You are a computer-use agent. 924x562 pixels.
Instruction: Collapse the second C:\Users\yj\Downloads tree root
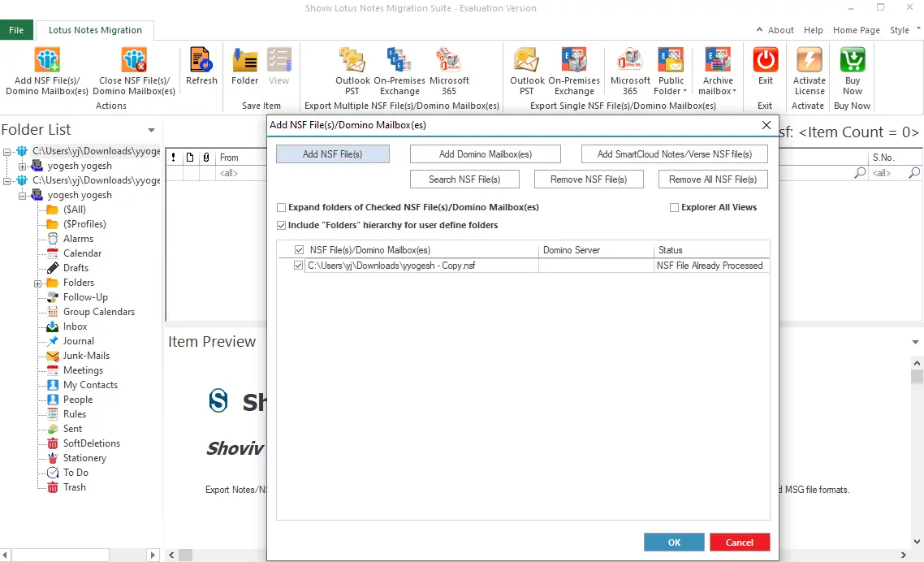[7, 181]
